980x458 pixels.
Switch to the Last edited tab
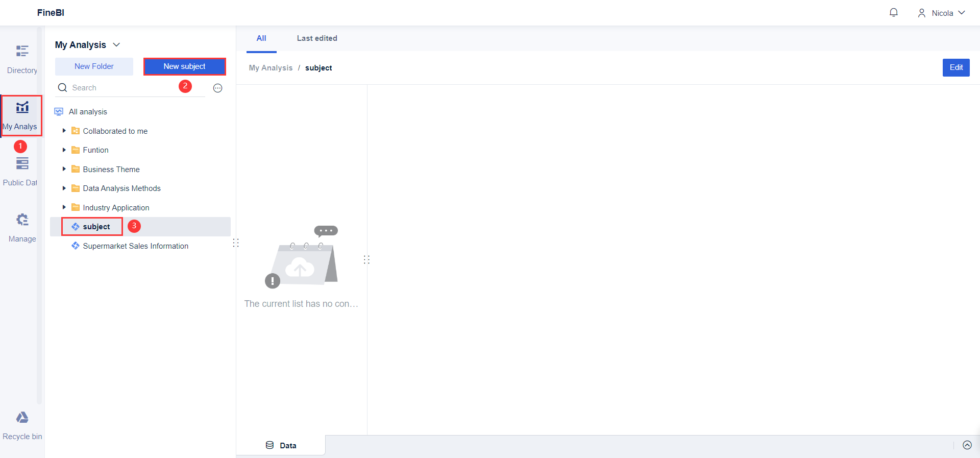[317, 38]
